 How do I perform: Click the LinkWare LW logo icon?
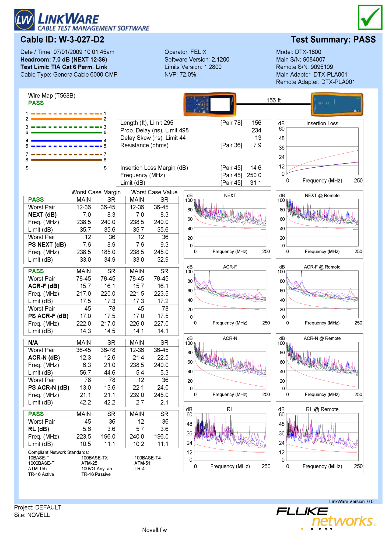point(24,20)
